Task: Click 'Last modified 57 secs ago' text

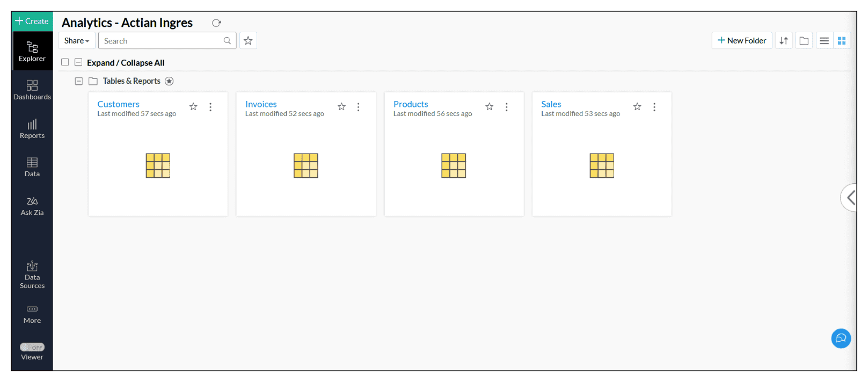Action: coord(137,114)
